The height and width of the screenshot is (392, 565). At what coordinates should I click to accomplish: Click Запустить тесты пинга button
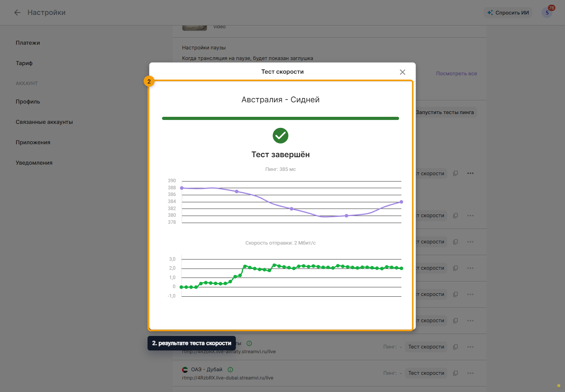coord(445,113)
